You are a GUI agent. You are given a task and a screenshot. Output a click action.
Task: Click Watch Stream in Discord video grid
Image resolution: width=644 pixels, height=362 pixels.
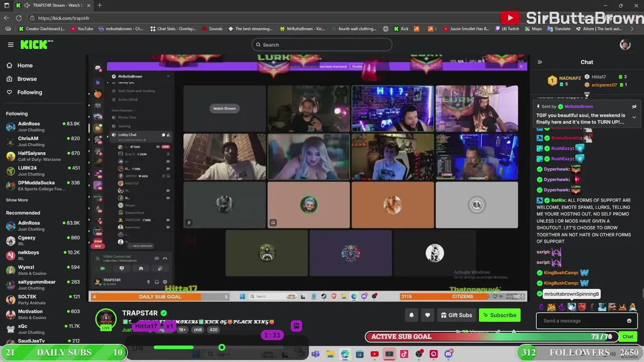224,108
